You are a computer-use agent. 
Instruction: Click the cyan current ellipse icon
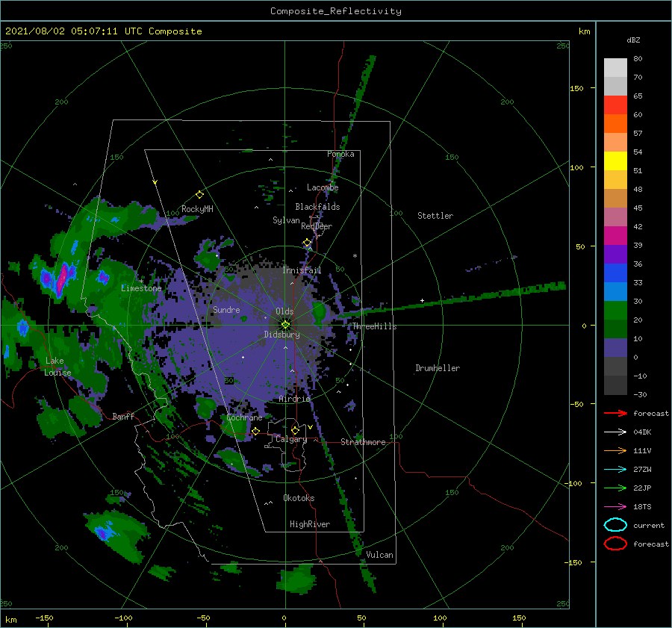tap(615, 525)
